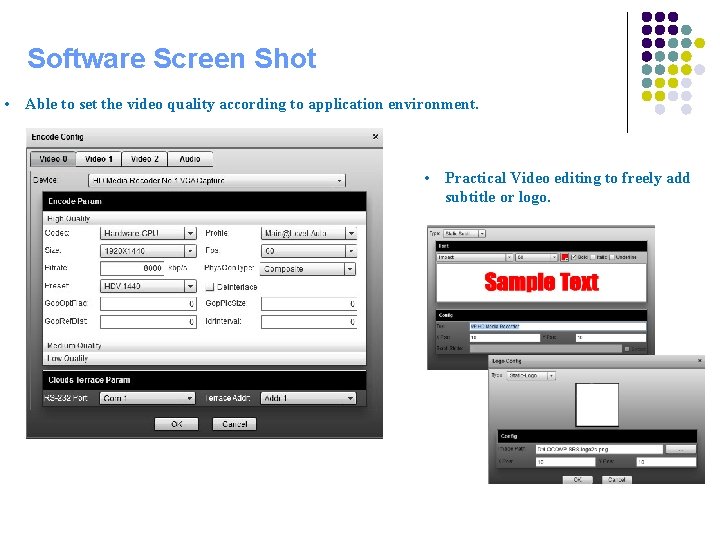Click the logo preview thumbnail
The height and width of the screenshot is (540, 720).
click(597, 405)
